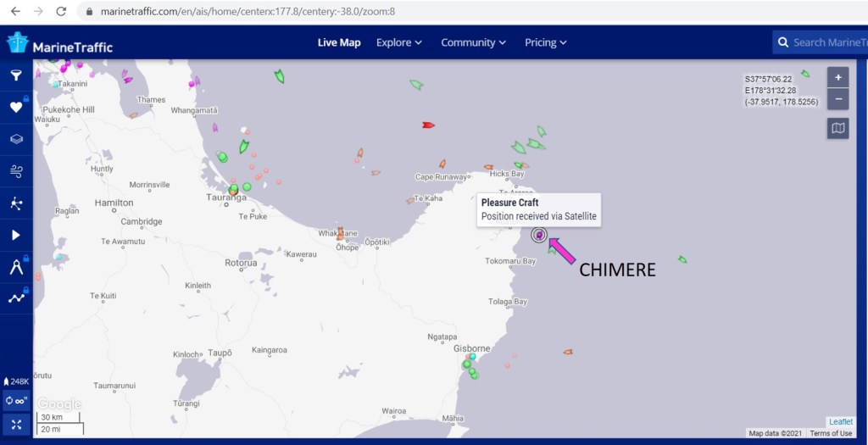The image size is (868, 445).
Task: Click the map type selector button
Action: click(x=837, y=128)
